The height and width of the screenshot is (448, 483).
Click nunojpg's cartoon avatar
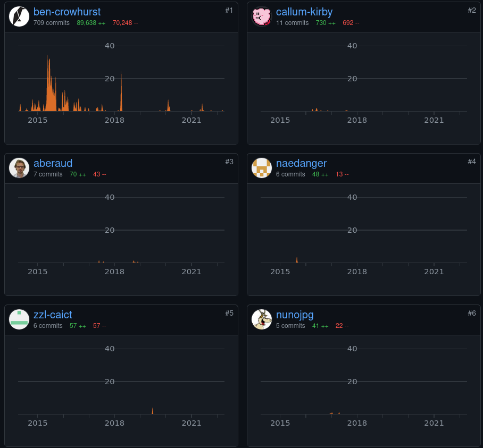click(262, 319)
